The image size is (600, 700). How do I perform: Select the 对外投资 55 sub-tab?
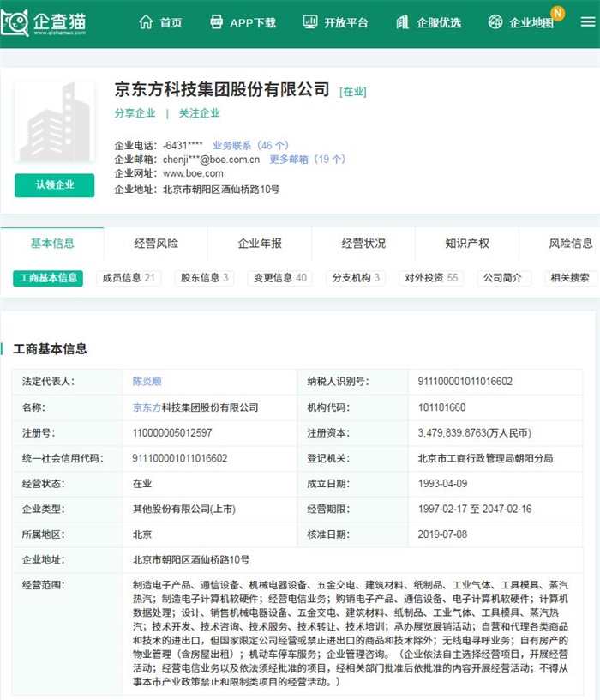[431, 278]
